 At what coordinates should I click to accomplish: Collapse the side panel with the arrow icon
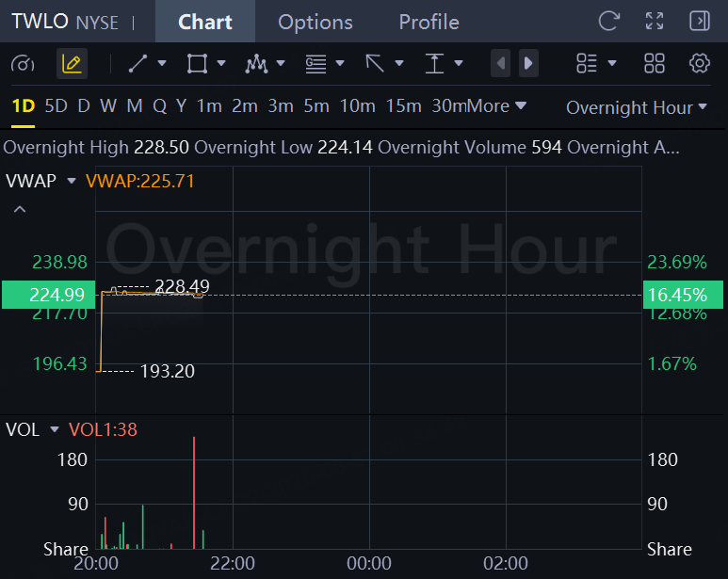(700, 21)
